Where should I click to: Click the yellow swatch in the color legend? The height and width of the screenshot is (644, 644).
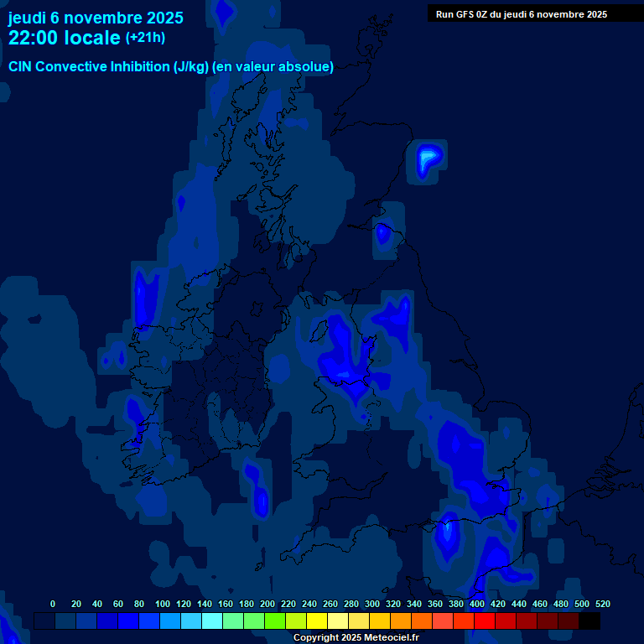[x=317, y=621]
